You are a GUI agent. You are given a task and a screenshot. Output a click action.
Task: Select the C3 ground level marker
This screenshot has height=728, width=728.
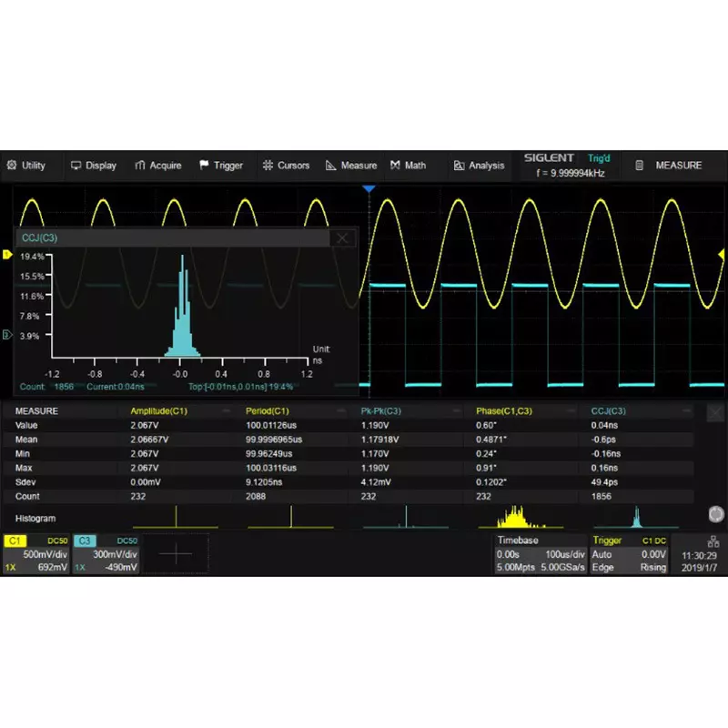click(x=7, y=334)
